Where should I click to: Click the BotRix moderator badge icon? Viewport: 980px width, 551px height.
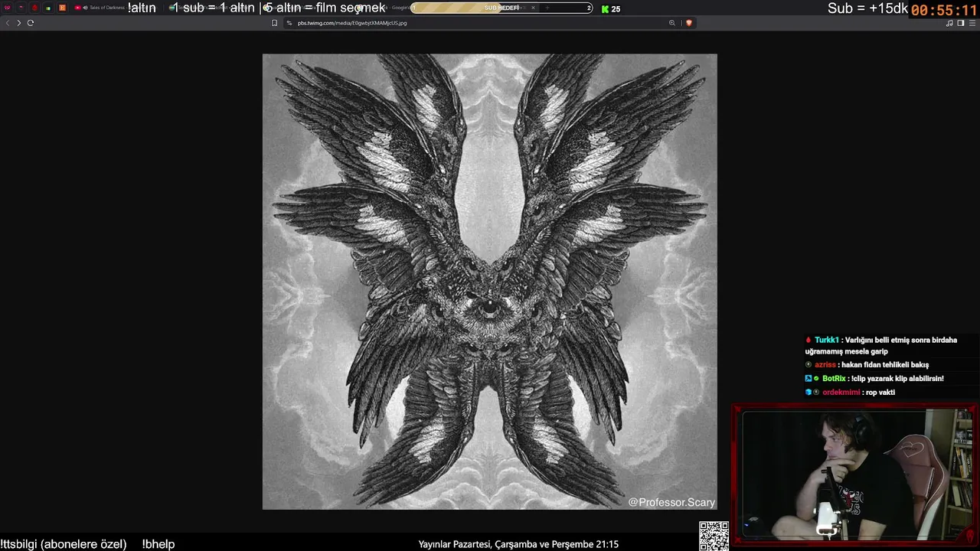[x=808, y=379]
